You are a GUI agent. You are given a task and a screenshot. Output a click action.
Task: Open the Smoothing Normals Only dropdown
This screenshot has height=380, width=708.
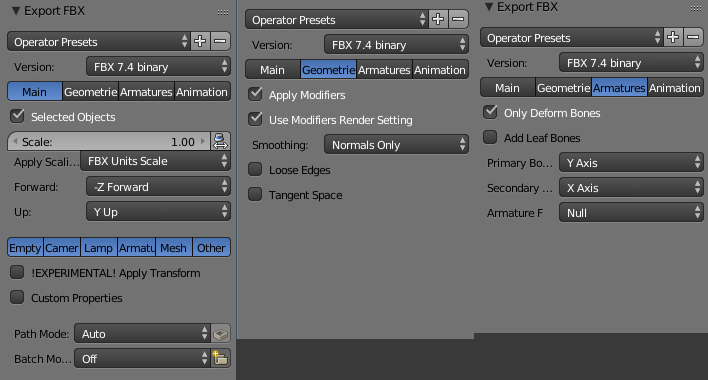tap(396, 145)
